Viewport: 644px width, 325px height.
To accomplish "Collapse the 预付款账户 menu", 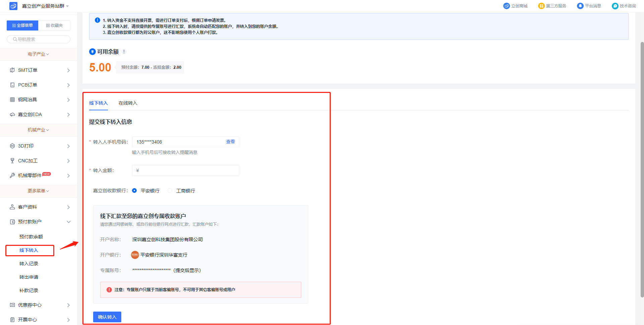I will click(69, 222).
